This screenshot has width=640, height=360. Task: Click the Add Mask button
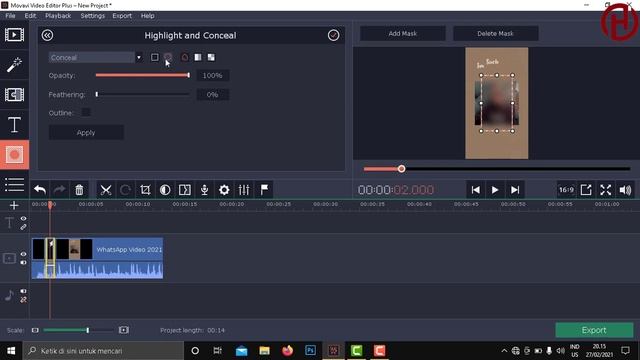coord(403,33)
